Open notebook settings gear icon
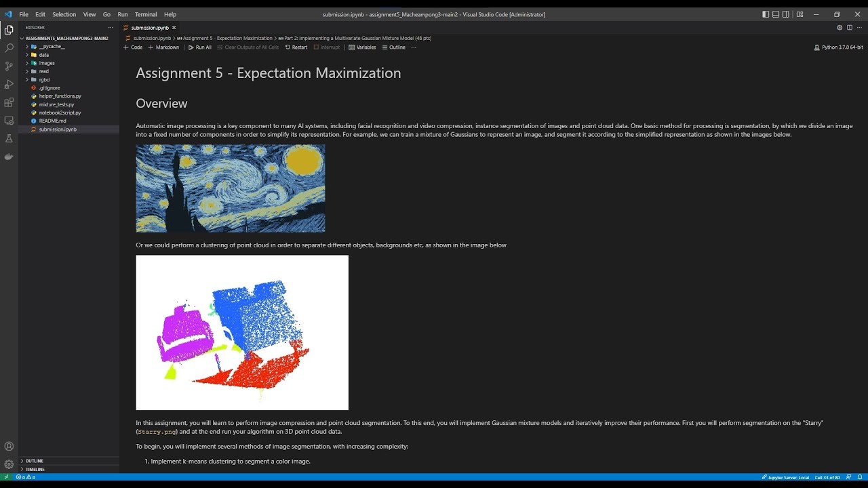The width and height of the screenshot is (868, 488). pyautogui.click(x=840, y=28)
